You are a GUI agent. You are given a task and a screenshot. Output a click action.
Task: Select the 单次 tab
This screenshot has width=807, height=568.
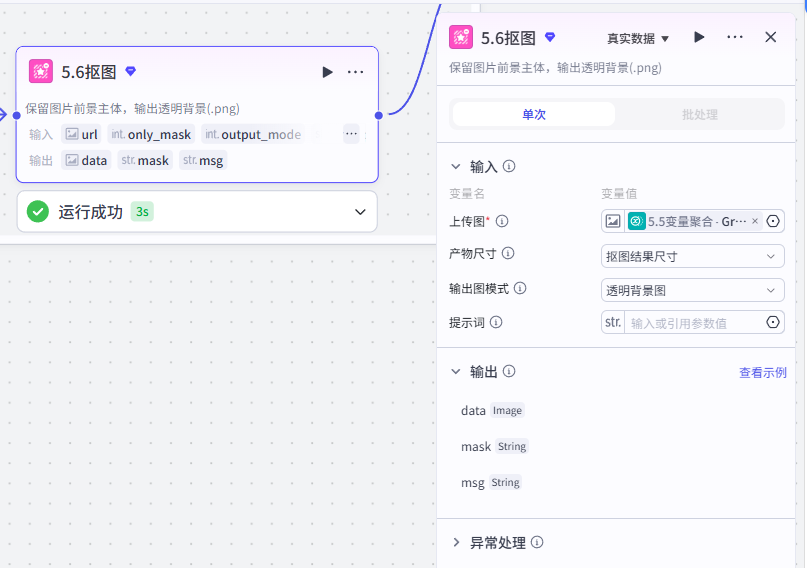[534, 114]
